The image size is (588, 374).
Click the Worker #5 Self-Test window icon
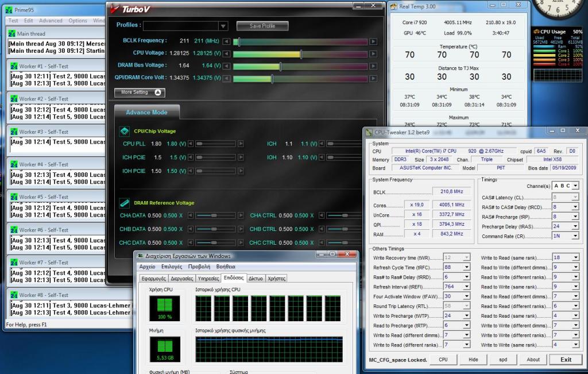[14, 196]
